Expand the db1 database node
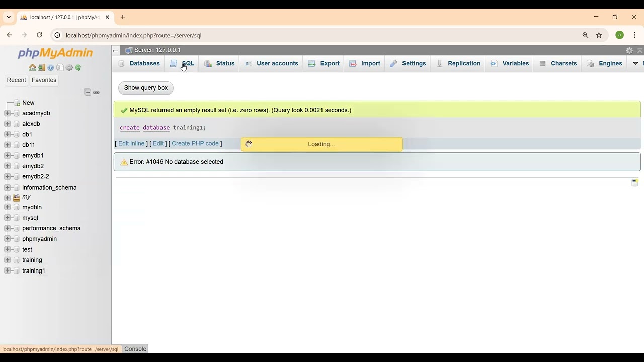 (x=7, y=134)
